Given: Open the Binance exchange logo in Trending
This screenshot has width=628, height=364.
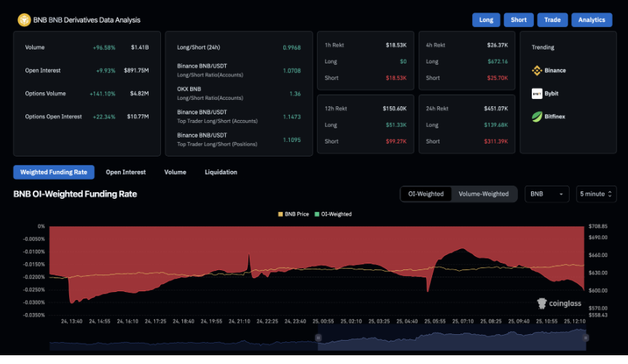Looking at the screenshot, I should (x=537, y=71).
